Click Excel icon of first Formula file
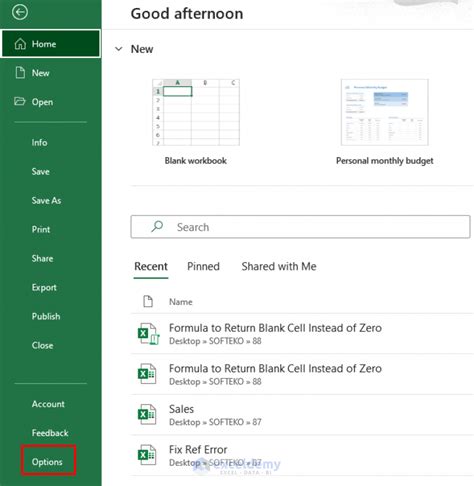This screenshot has height=486, width=474. [148, 334]
